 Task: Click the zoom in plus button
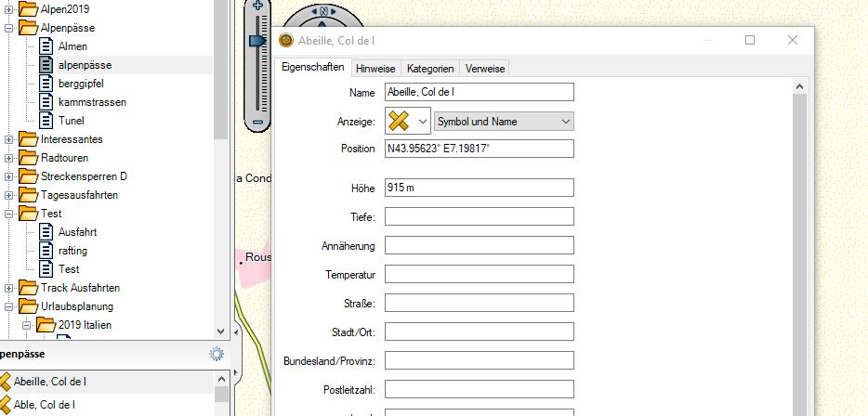click(x=258, y=6)
